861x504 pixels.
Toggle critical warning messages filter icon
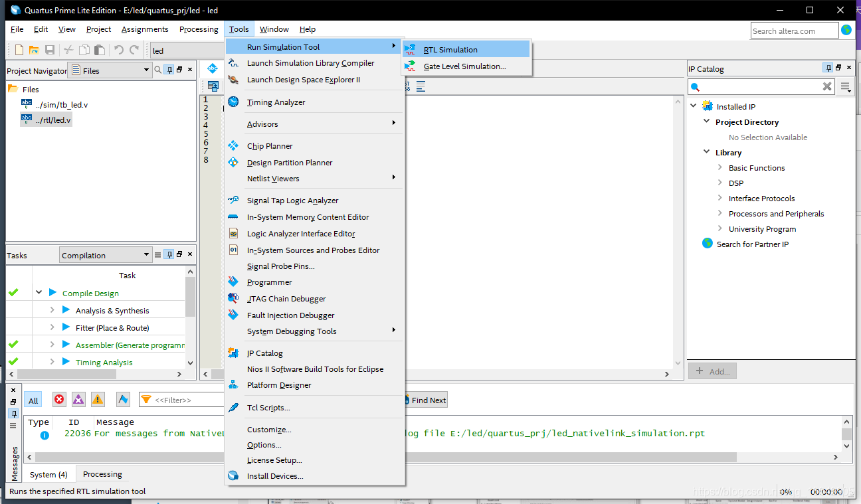tap(78, 399)
